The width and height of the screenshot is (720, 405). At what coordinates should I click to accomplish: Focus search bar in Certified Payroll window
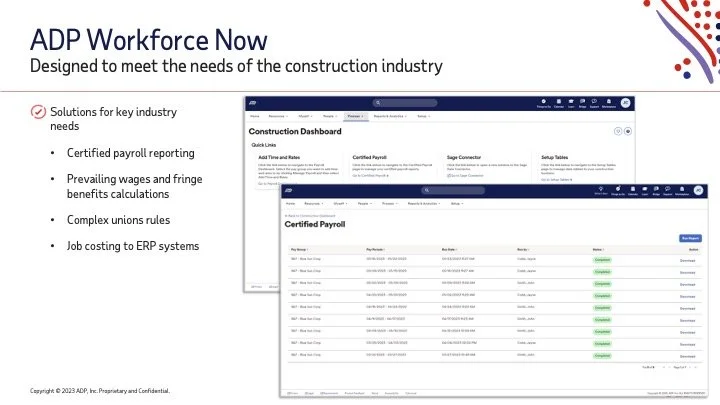click(453, 190)
